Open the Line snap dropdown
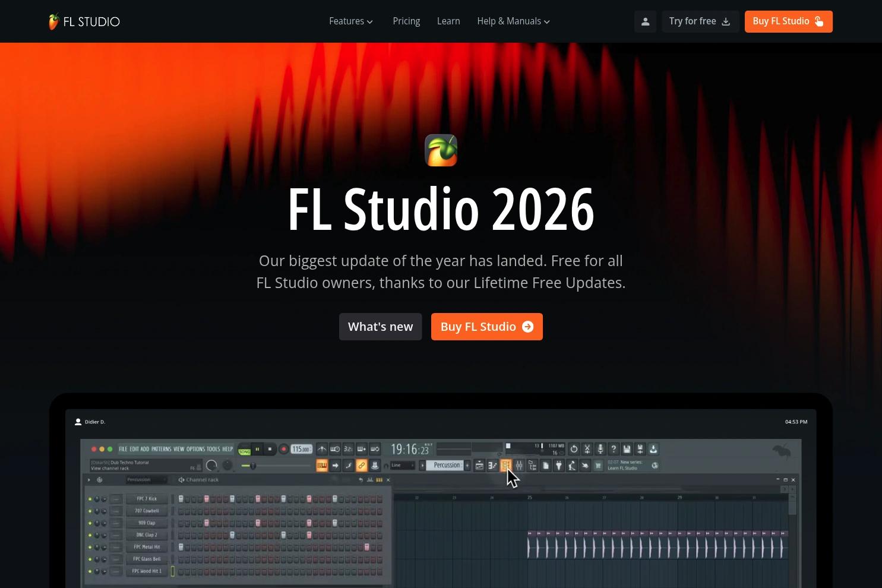Viewport: 882px width, 588px height. click(402, 466)
